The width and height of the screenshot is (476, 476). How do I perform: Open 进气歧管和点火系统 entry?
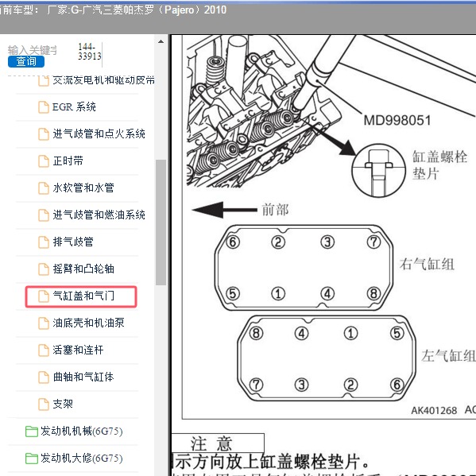(x=99, y=134)
